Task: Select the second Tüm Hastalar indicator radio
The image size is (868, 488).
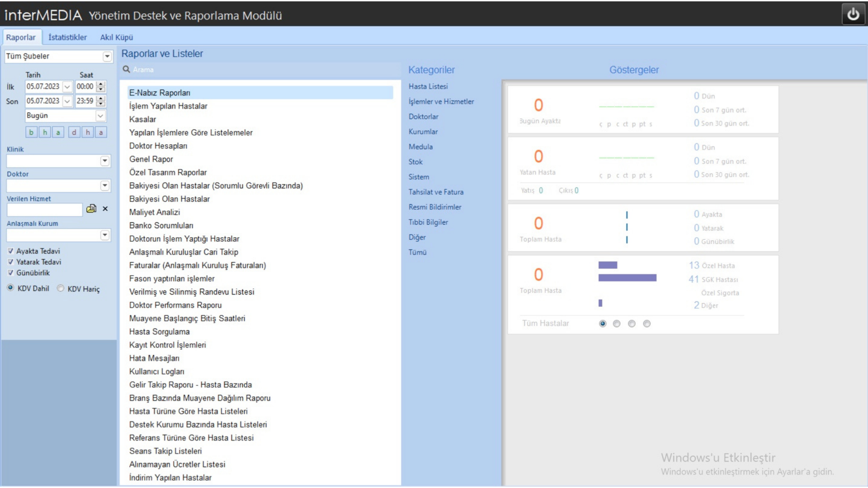Action: pyautogui.click(x=617, y=324)
